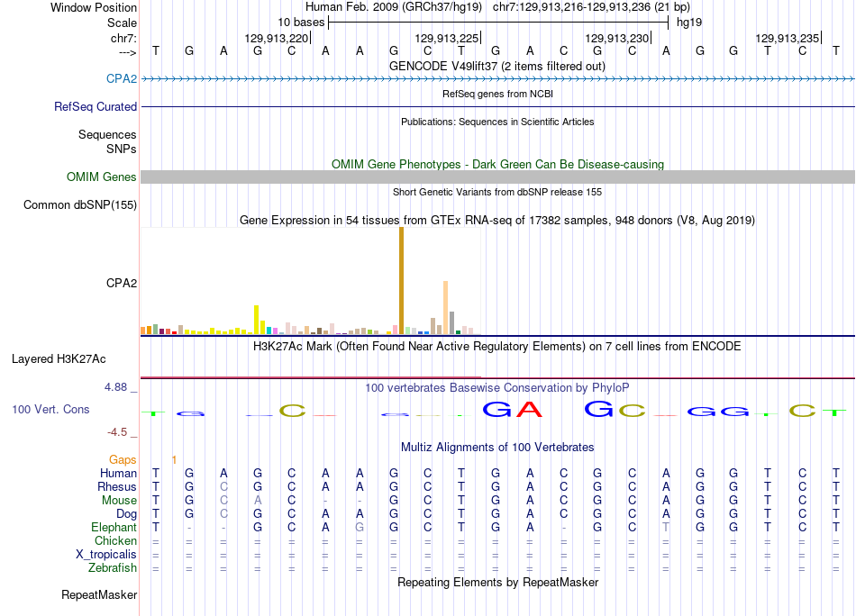Select the X_tropicalis alignment row label
Screen dimensions: 856x616
coord(106,555)
